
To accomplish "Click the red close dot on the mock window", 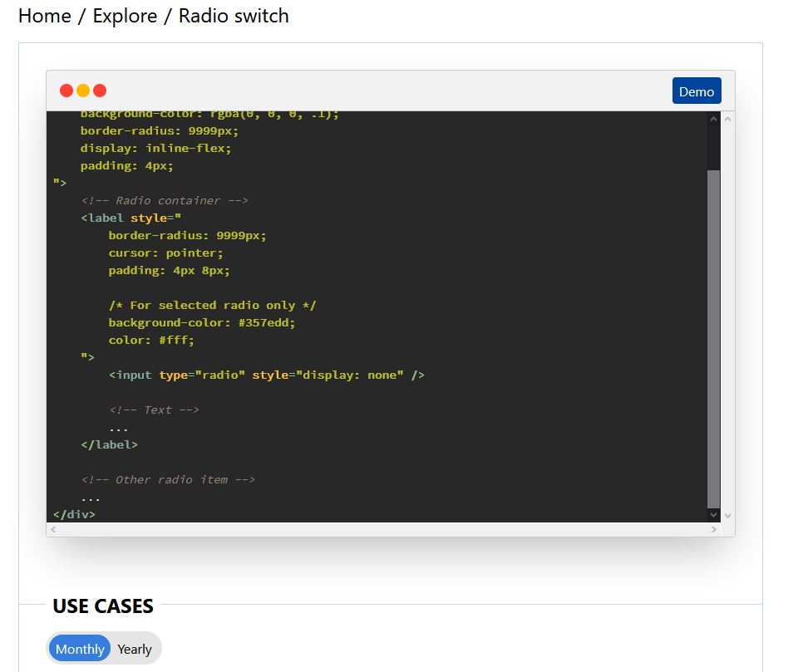I will click(66, 90).
